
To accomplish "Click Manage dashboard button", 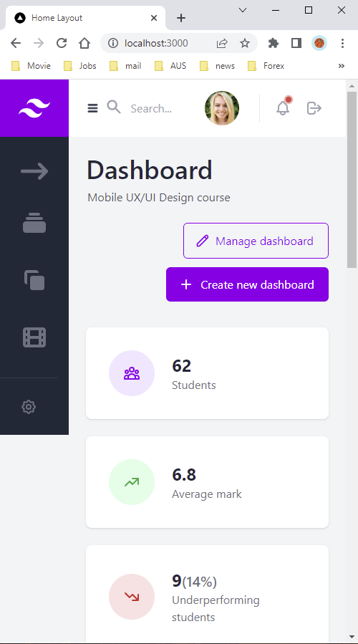I will pyautogui.click(x=256, y=241).
